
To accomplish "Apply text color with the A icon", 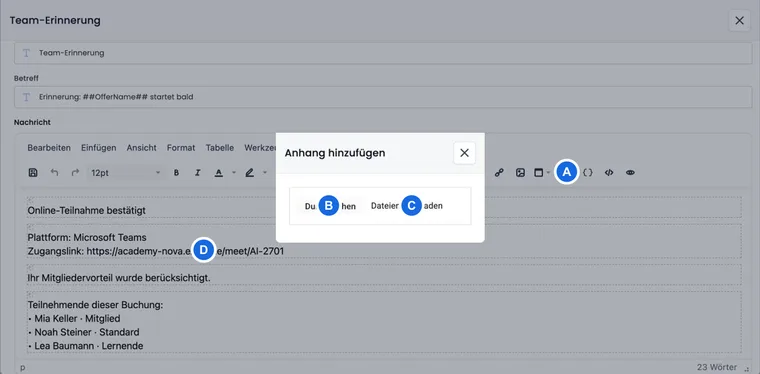I will (x=219, y=172).
